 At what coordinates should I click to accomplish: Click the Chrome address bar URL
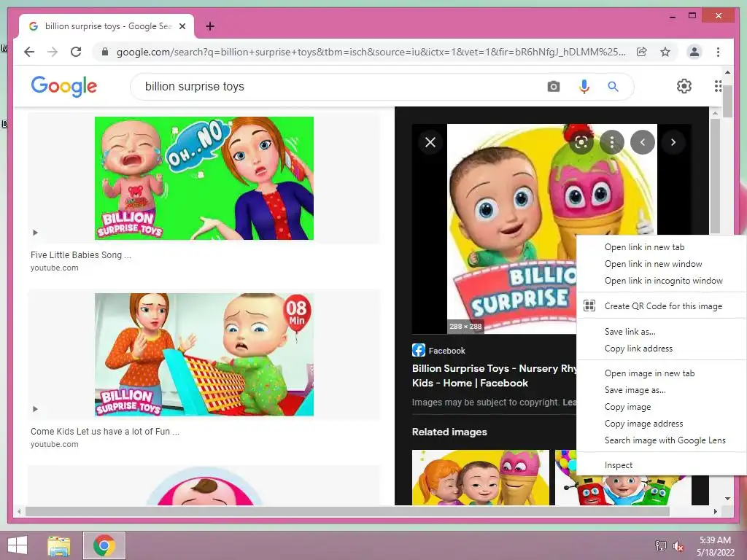pyautogui.click(x=371, y=52)
